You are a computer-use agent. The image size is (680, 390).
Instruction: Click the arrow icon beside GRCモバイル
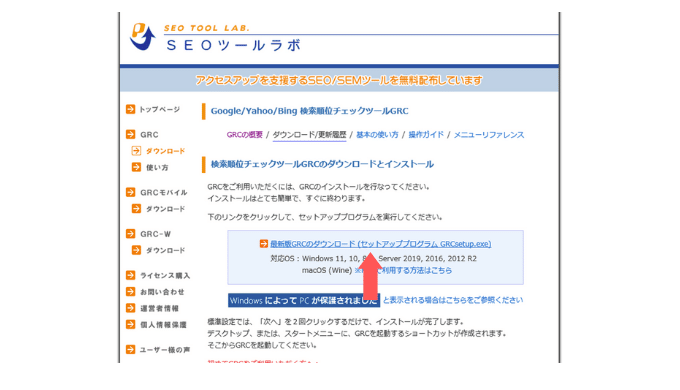coord(131,192)
